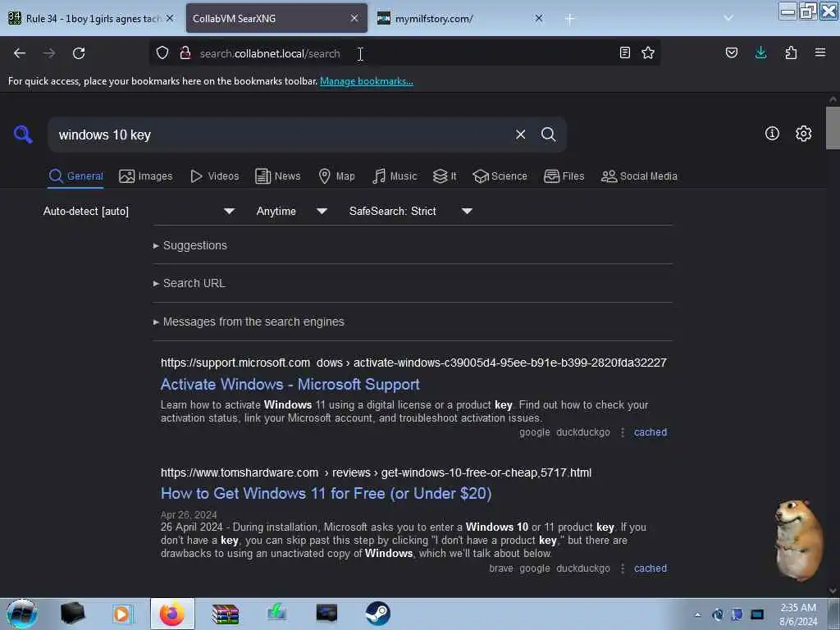Open How to Get Windows 11 for Free result
This screenshot has height=630, width=840.
point(326,493)
